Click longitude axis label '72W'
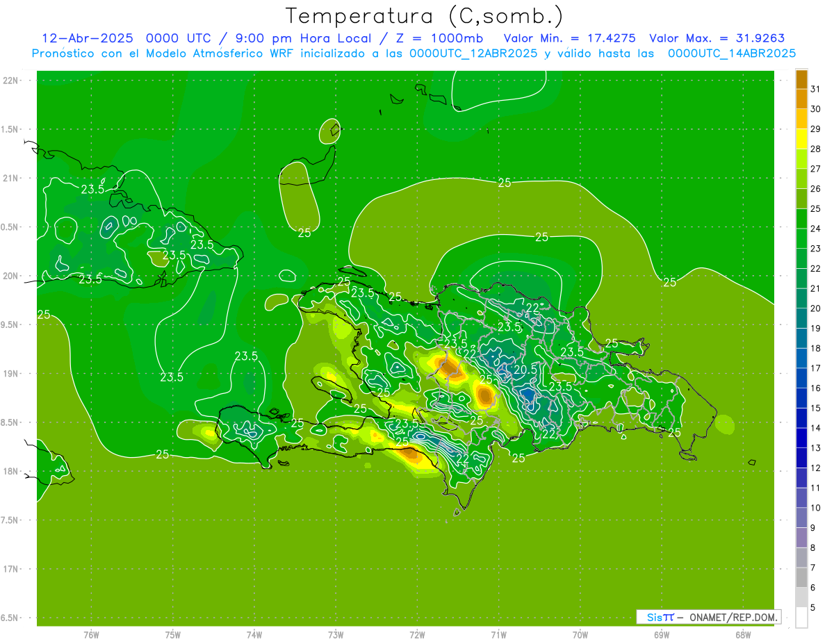The image size is (834, 644). pyautogui.click(x=417, y=635)
